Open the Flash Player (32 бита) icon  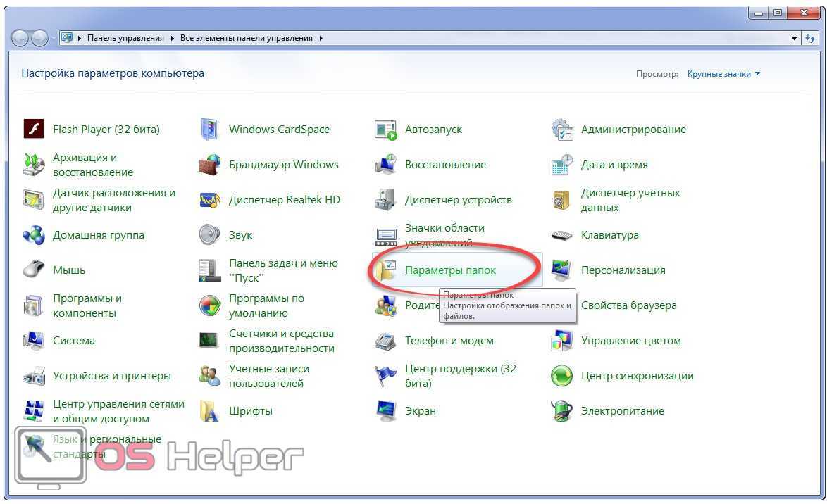[x=34, y=130]
